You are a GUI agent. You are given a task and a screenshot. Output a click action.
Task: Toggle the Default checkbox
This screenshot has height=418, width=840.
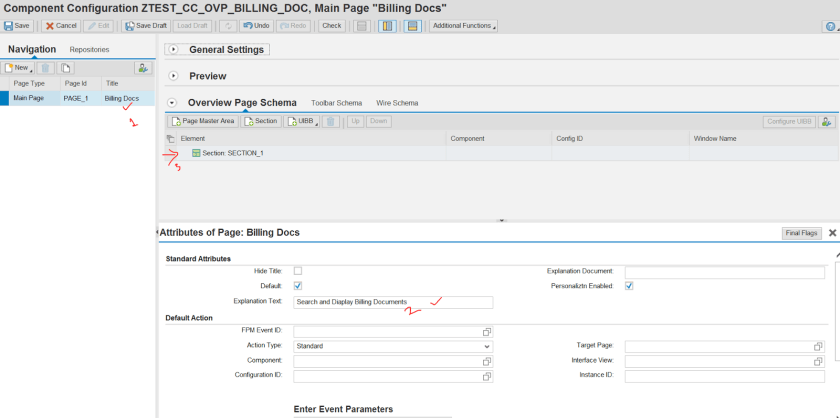pyautogui.click(x=298, y=286)
